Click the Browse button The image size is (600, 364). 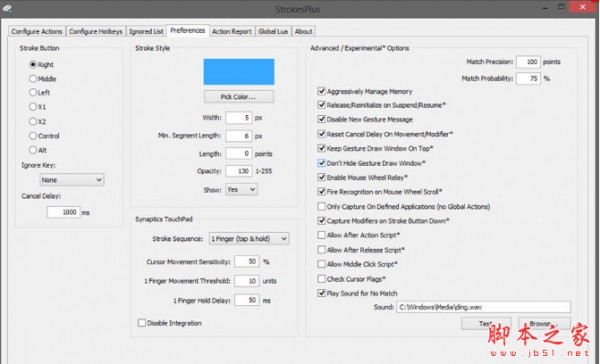(545, 323)
